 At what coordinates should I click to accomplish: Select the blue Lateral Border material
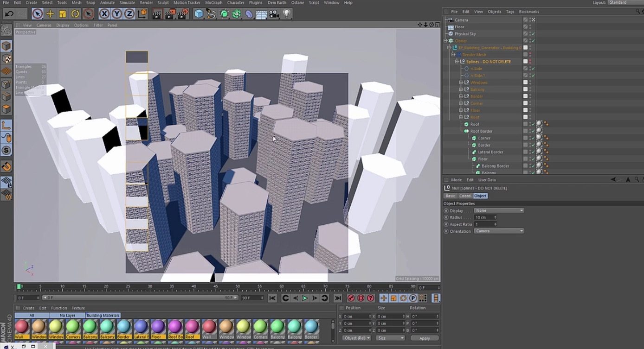coord(141,329)
